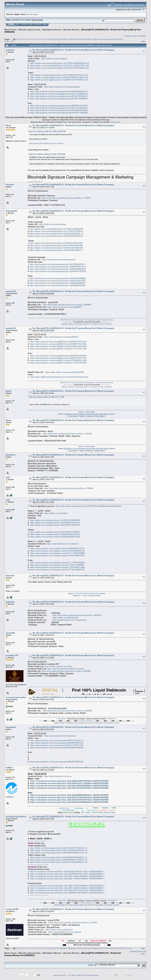151x980 pixels.
Task: Go to the next topic at top
Action: point(141,36)
